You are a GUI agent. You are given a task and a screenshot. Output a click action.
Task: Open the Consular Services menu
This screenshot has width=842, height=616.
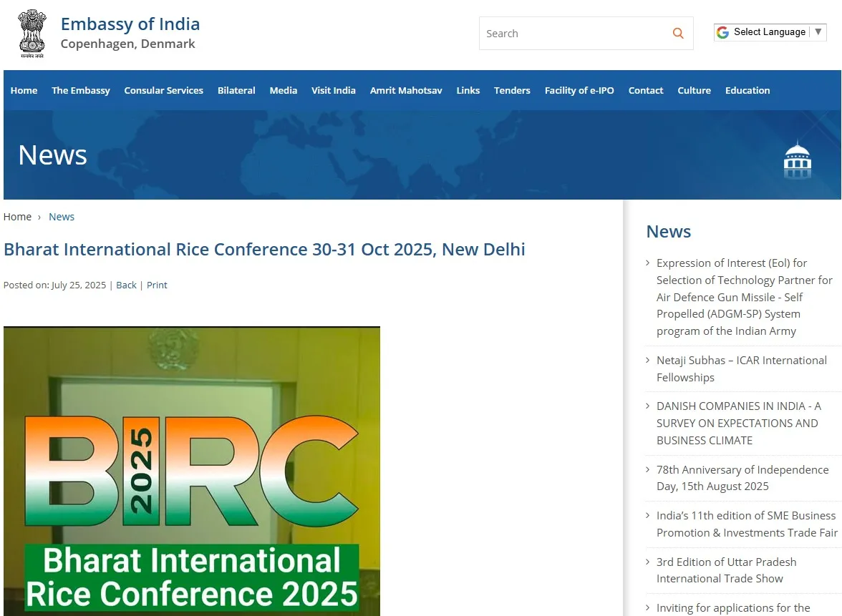pyautogui.click(x=163, y=90)
